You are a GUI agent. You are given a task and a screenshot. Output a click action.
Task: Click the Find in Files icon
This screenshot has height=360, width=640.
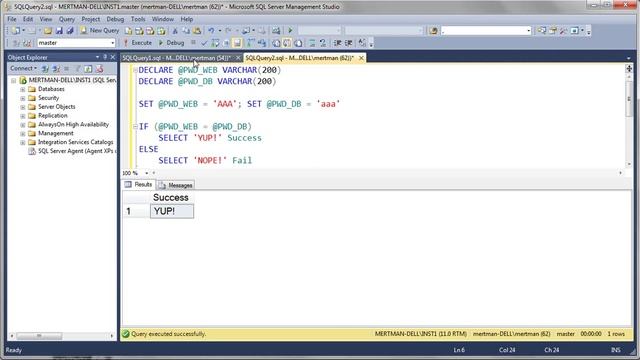pyautogui.click(x=433, y=31)
